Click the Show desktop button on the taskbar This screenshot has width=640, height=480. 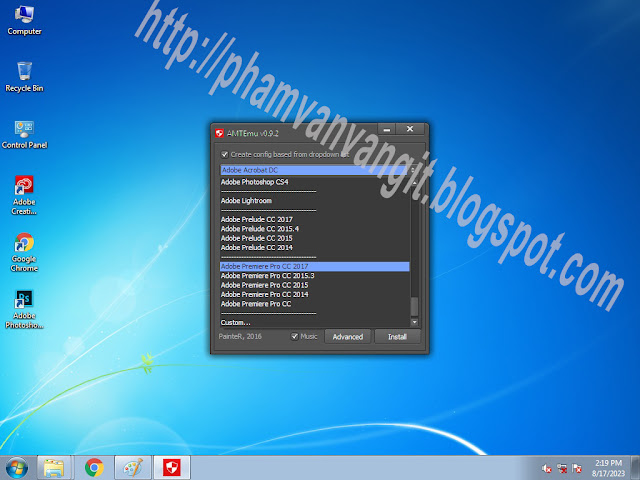pos(636,468)
